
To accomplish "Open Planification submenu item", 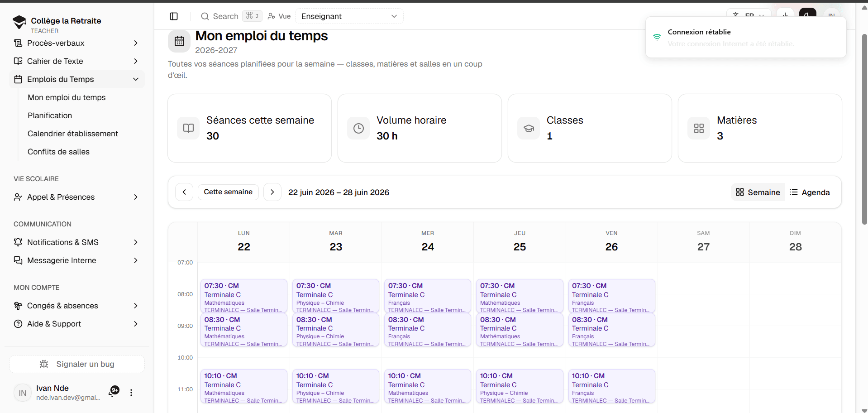I will point(50,115).
